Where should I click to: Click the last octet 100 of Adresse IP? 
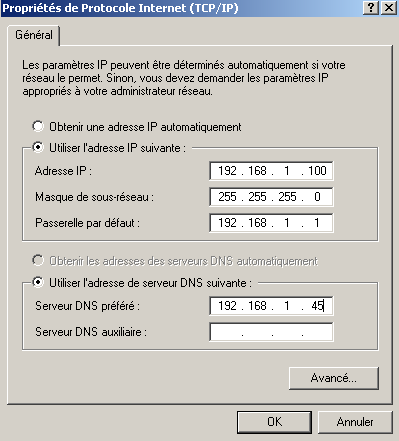pos(317,171)
